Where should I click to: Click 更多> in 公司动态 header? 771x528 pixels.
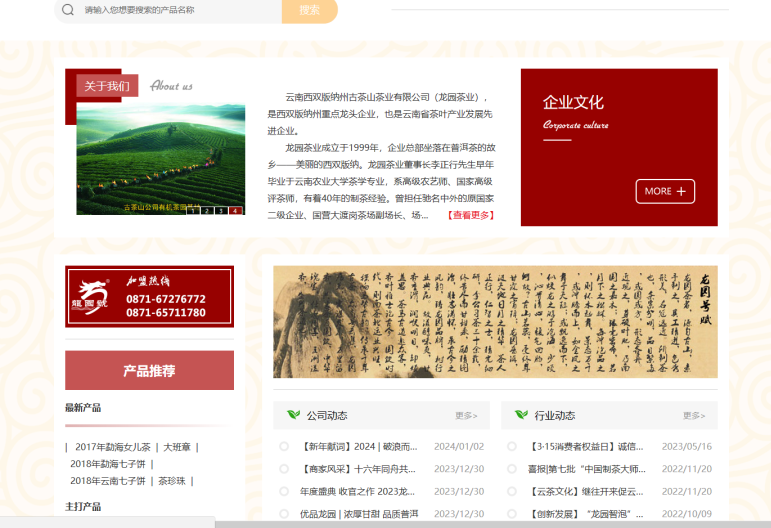click(466, 416)
